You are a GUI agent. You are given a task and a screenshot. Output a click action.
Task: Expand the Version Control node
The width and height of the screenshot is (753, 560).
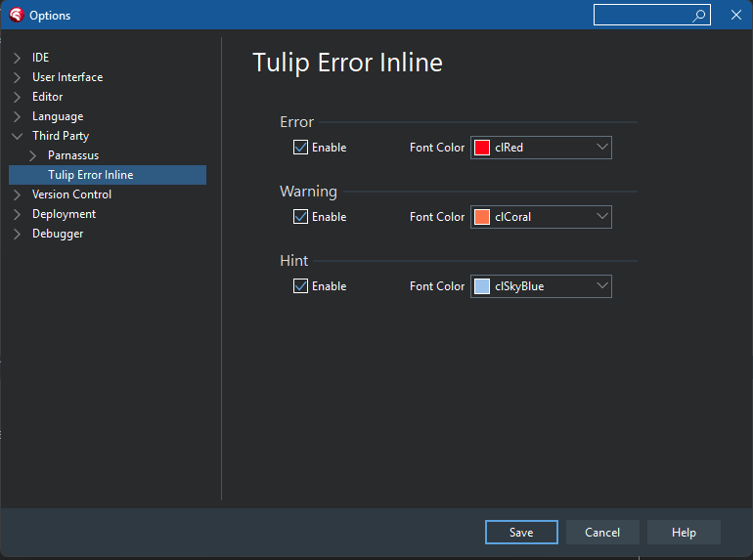(x=17, y=194)
